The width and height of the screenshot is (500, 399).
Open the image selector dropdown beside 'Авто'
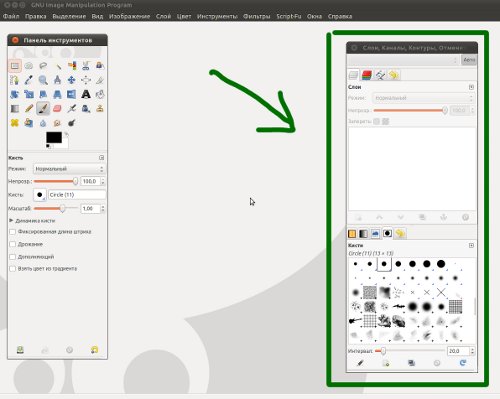403,60
